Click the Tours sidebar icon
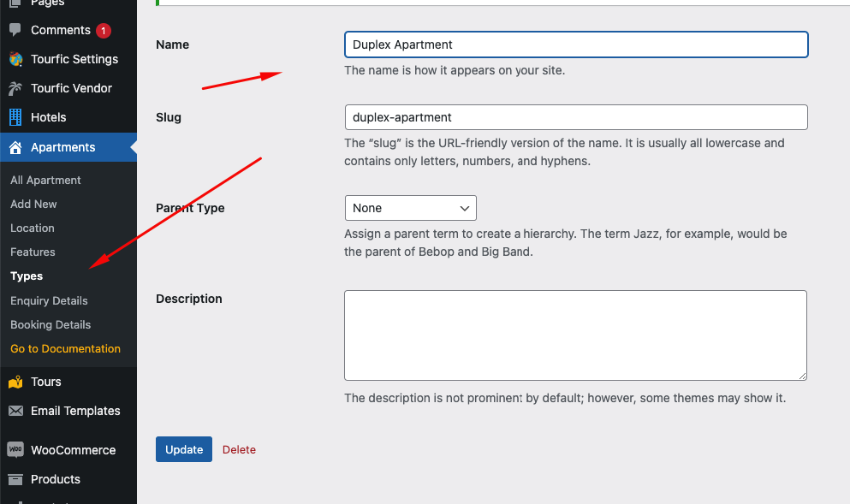 [x=15, y=382]
